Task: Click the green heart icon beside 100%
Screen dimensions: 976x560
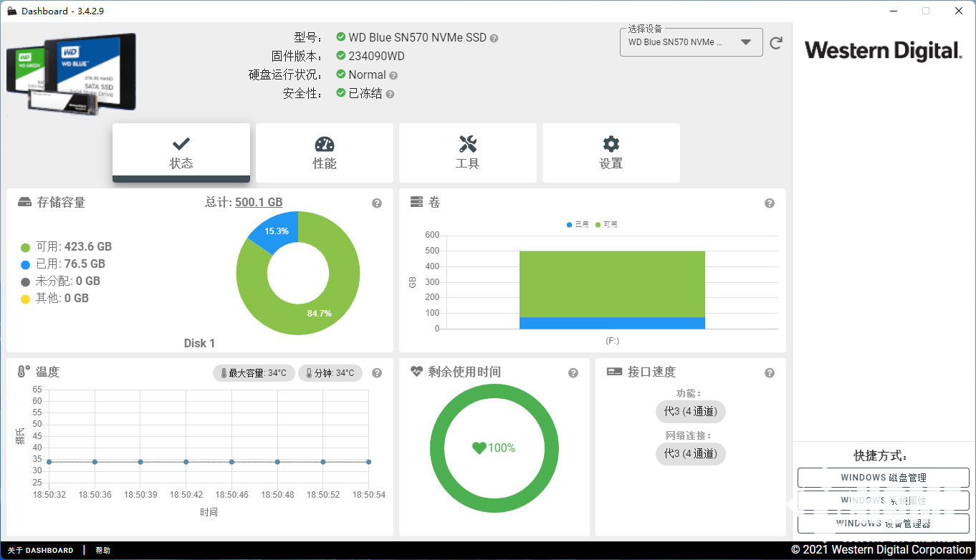Action: click(479, 448)
